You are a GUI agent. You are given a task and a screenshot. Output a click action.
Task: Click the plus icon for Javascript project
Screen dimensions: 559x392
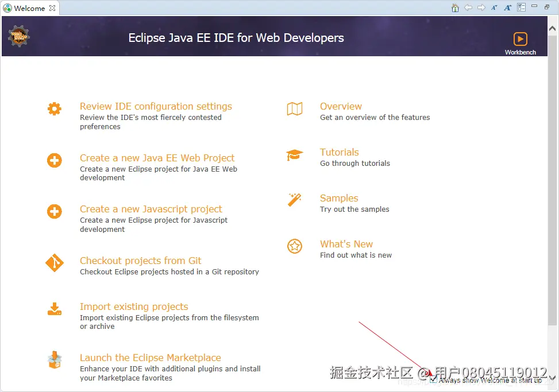[54, 211]
